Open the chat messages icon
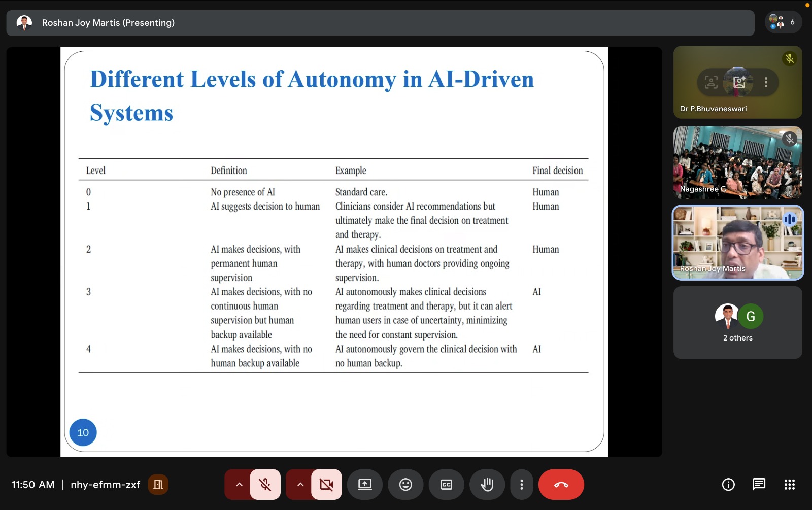812x510 pixels. pyautogui.click(x=759, y=485)
